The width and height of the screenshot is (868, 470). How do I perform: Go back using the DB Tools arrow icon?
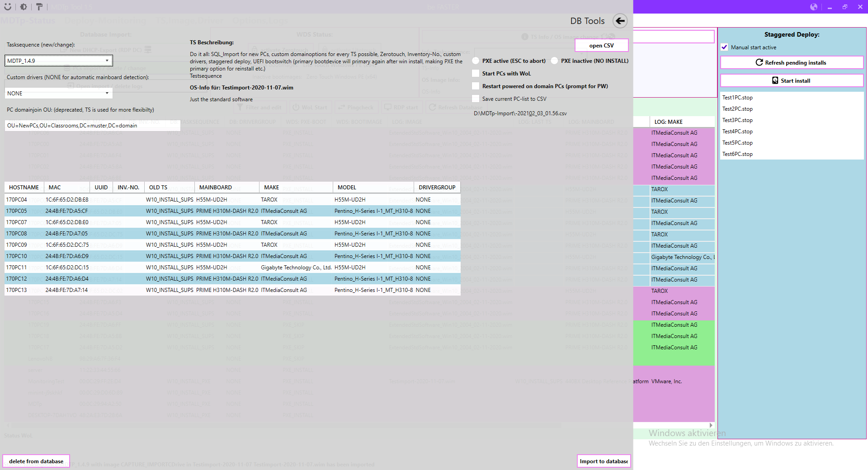(x=620, y=21)
